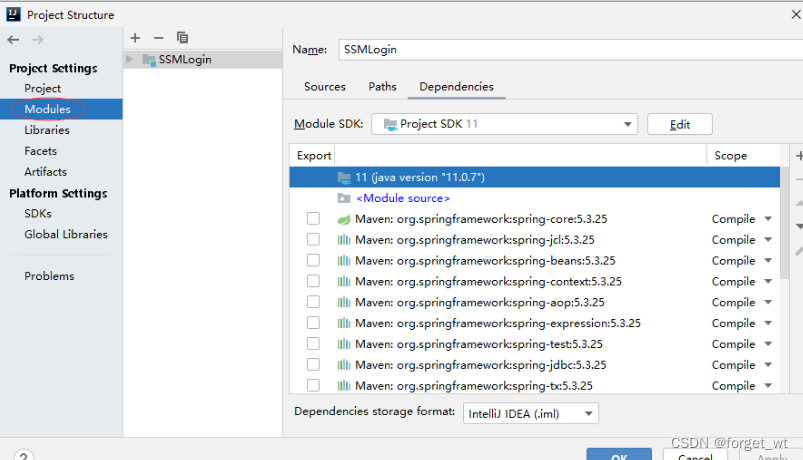Switch to the Sources tab

tap(325, 87)
